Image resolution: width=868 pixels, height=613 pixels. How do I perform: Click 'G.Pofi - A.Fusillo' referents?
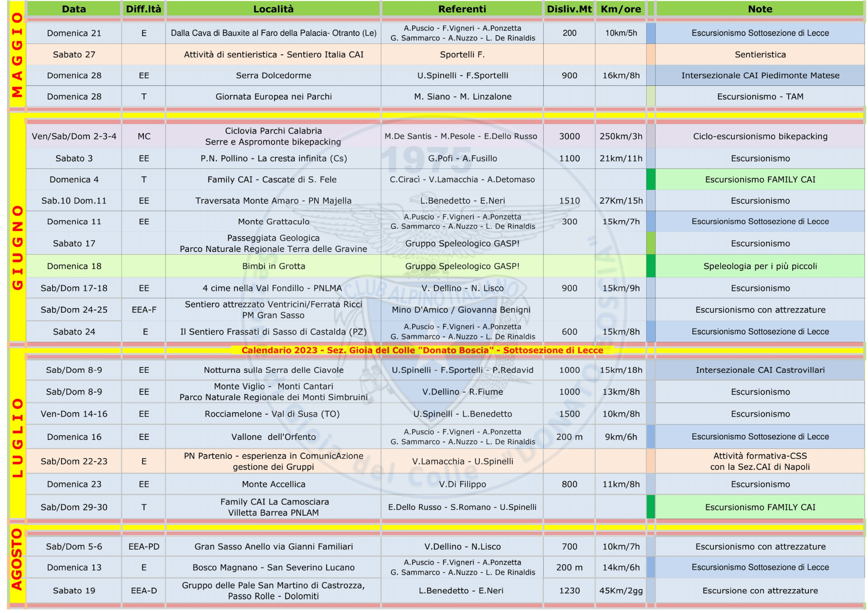[462, 158]
